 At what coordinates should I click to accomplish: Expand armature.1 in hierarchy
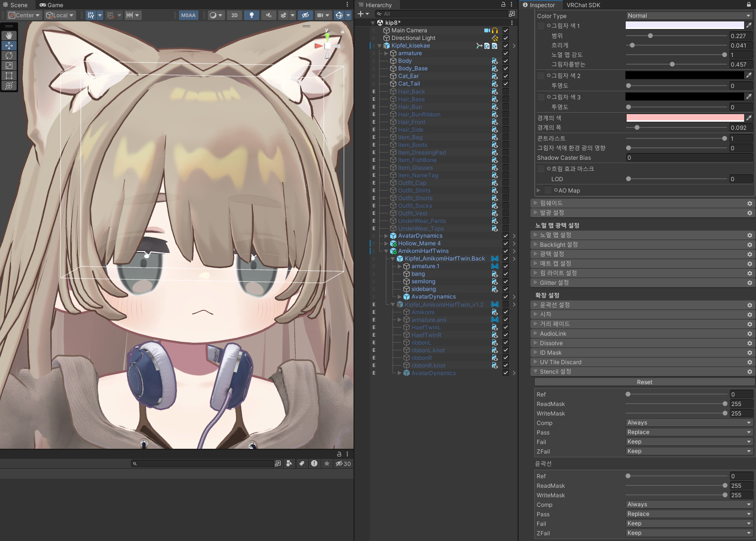coord(400,266)
